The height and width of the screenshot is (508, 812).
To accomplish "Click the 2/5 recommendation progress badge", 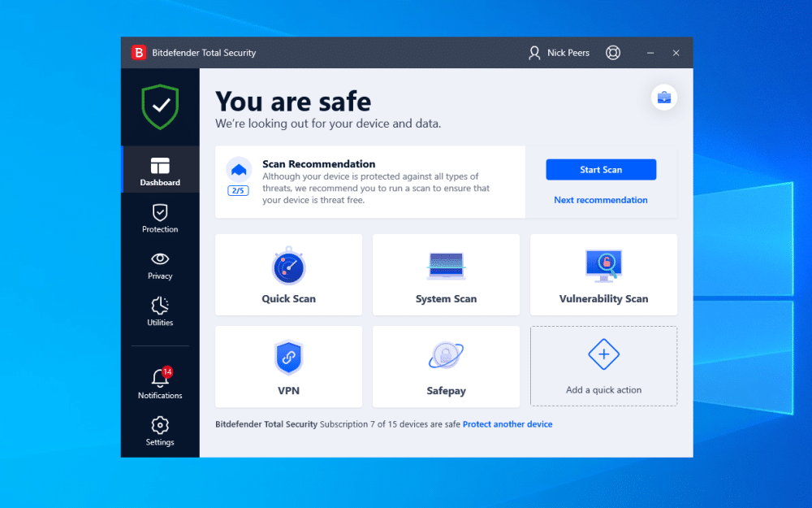I will click(x=239, y=190).
